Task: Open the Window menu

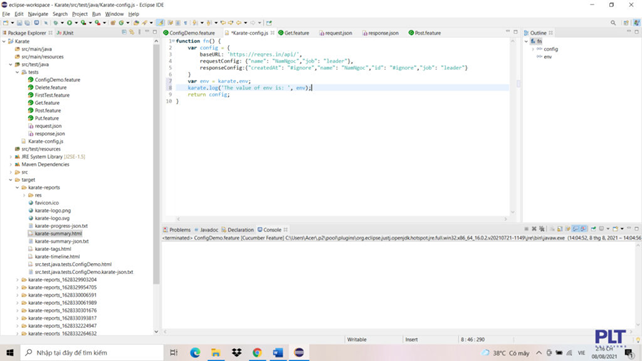Action: (x=114, y=14)
